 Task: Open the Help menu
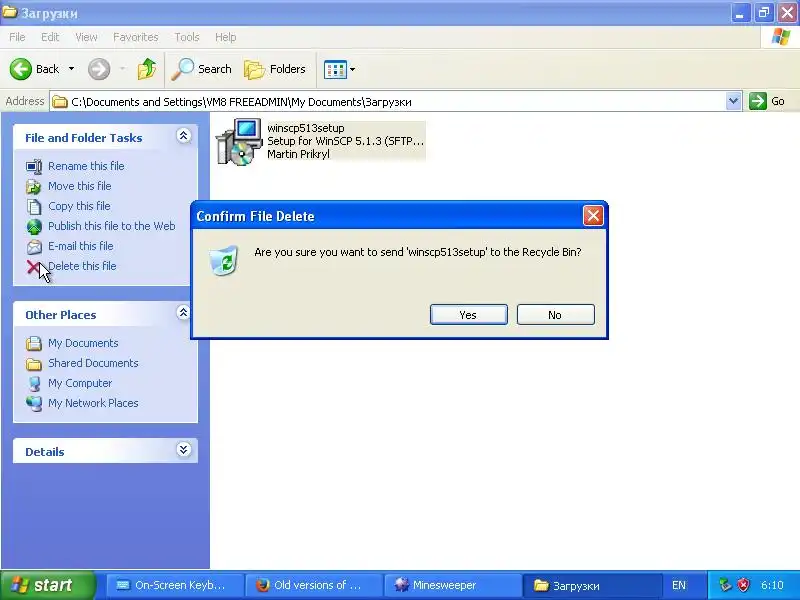pos(226,37)
